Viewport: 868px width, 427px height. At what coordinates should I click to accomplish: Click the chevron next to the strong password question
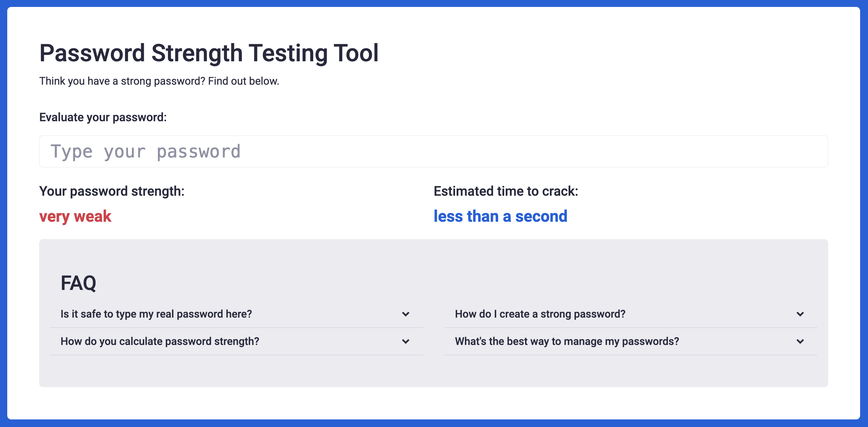click(x=800, y=314)
